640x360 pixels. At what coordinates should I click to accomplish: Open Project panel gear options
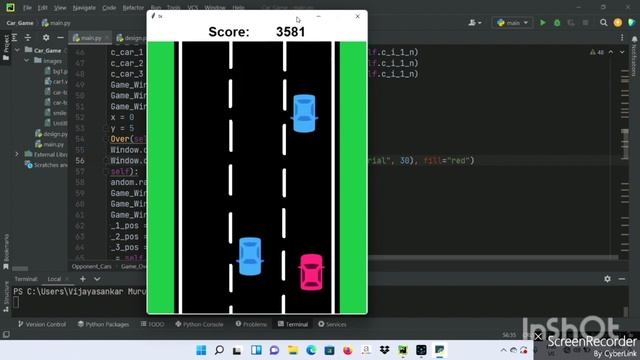click(x=46, y=38)
